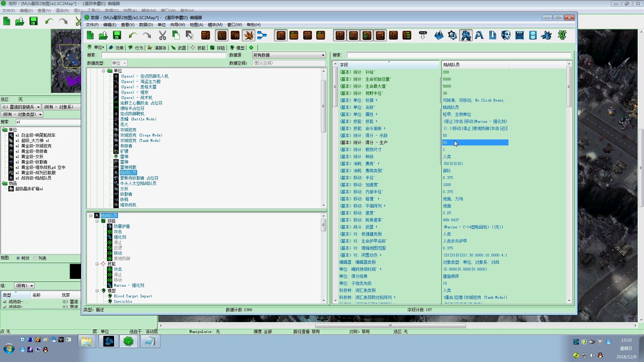Image resolution: width=644 pixels, height=362 pixels.
Task: Open the 雷诺的游骑兵 player dropdown
Action: coord(21,107)
